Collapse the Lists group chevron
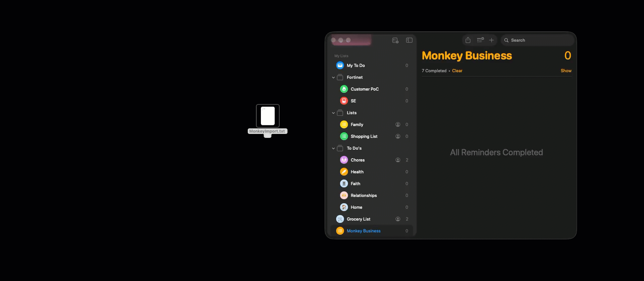This screenshot has height=281, width=644. tap(333, 113)
